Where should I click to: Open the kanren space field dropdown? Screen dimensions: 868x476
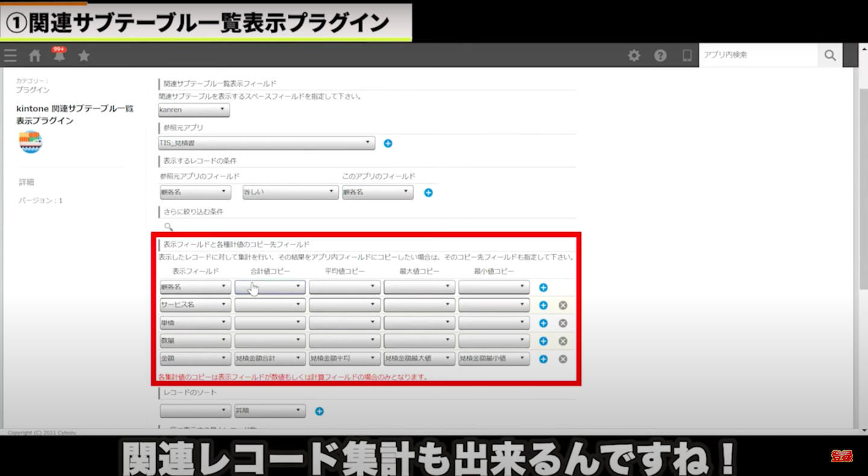pos(194,110)
